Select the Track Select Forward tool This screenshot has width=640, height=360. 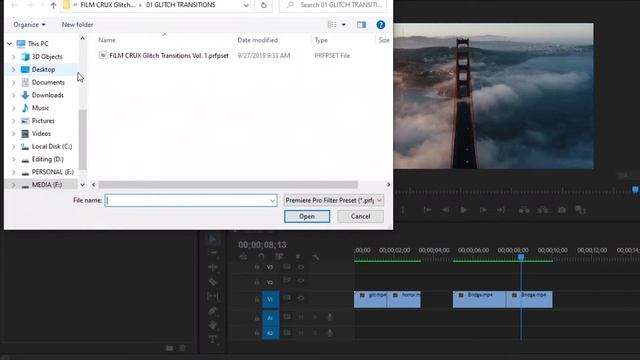coord(213,253)
